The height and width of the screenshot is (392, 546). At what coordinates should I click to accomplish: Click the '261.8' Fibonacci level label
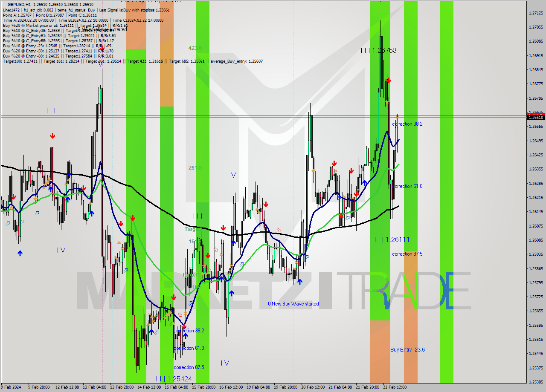click(195, 167)
